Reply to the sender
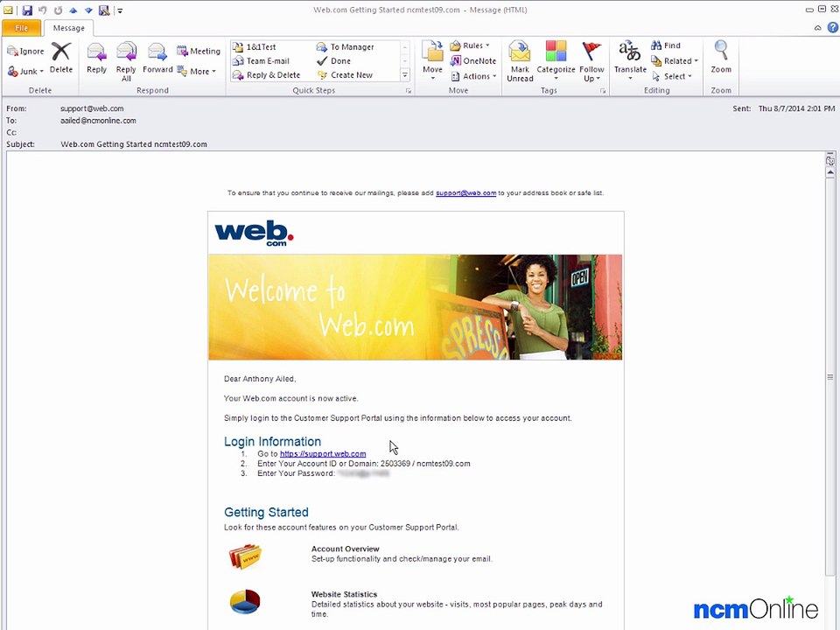 [96, 58]
